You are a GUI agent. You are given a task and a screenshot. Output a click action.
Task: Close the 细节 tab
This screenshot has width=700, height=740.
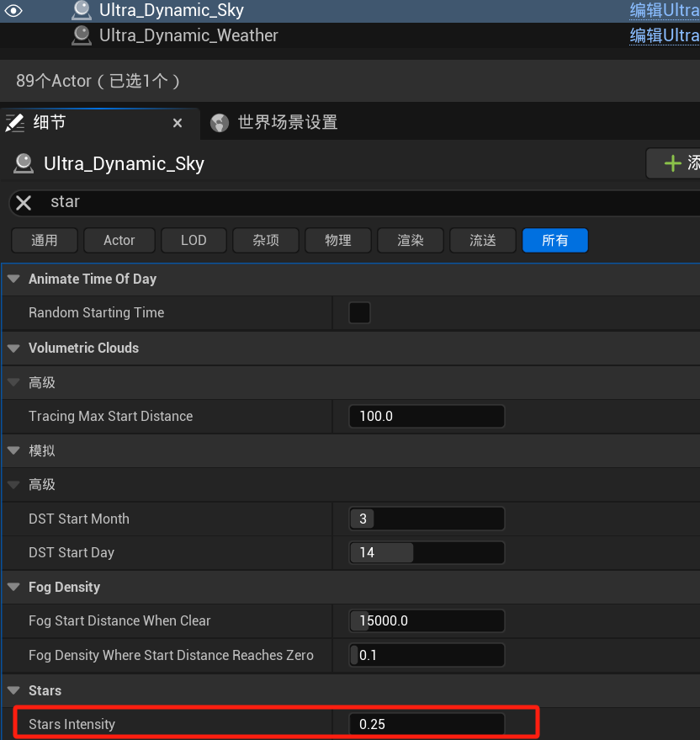point(178,123)
